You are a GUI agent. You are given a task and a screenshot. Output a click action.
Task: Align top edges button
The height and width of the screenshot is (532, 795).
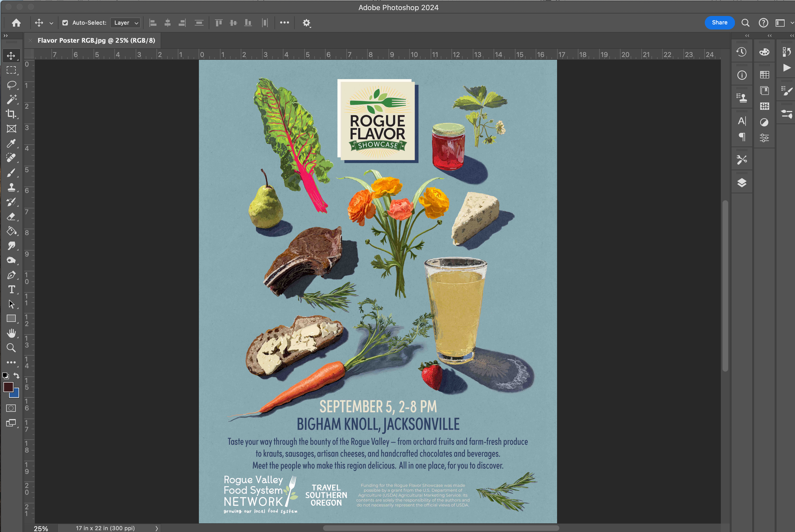[219, 23]
